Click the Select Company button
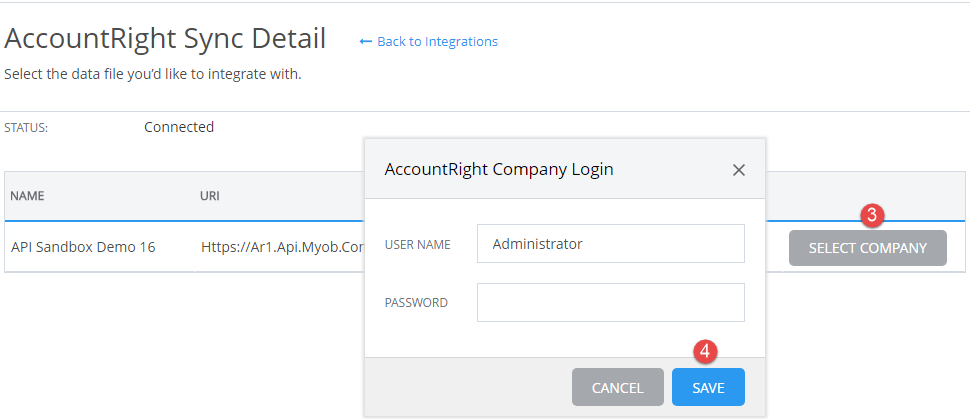The image size is (970, 419). click(x=867, y=248)
